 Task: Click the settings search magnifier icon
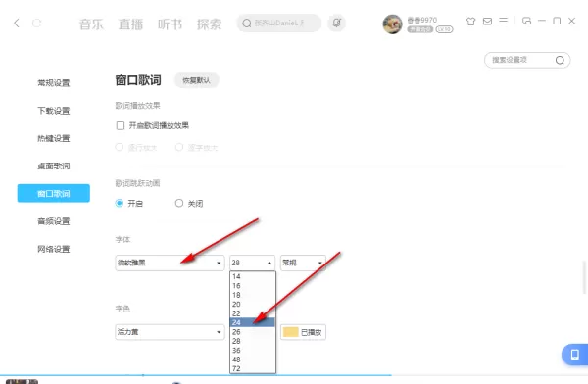(560, 60)
